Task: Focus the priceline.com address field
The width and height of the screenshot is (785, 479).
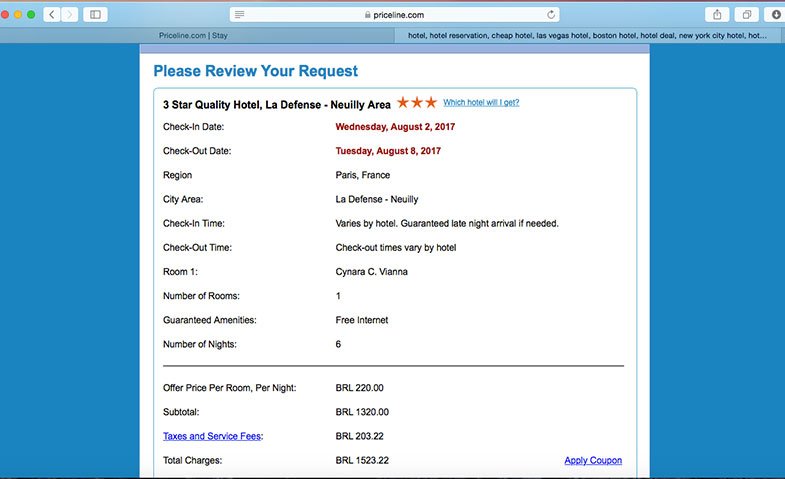Action: (x=398, y=15)
